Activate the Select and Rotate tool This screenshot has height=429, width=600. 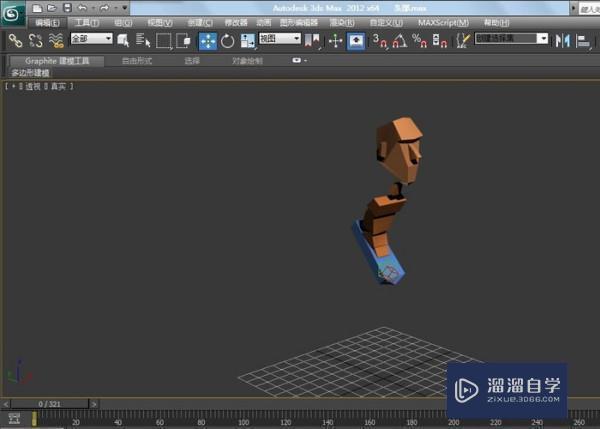coord(227,40)
